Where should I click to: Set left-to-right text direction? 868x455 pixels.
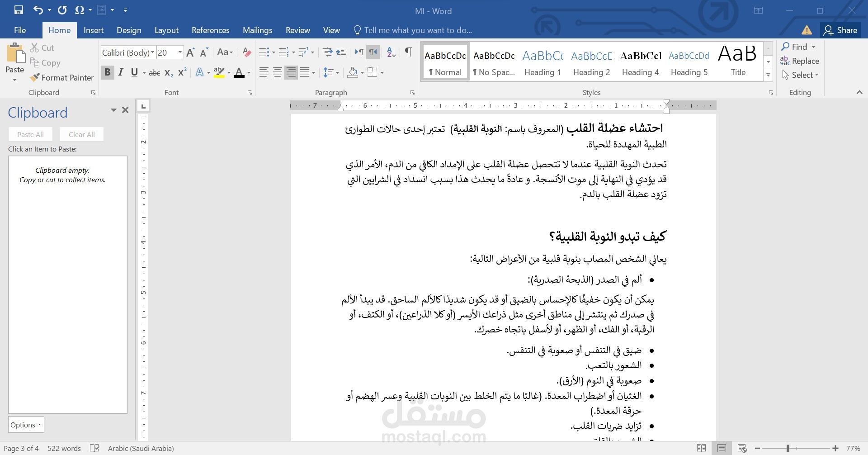click(359, 52)
